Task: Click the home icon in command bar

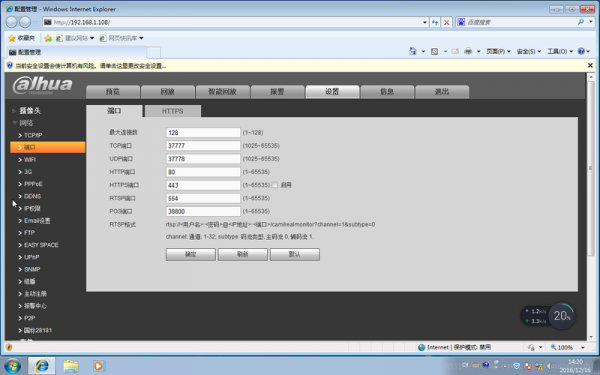Action: tap(412, 51)
